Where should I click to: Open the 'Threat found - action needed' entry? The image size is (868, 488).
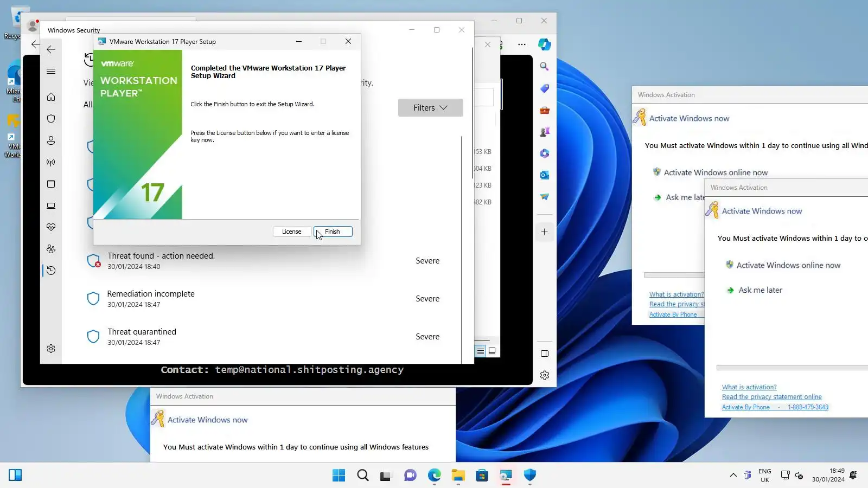[264, 261]
